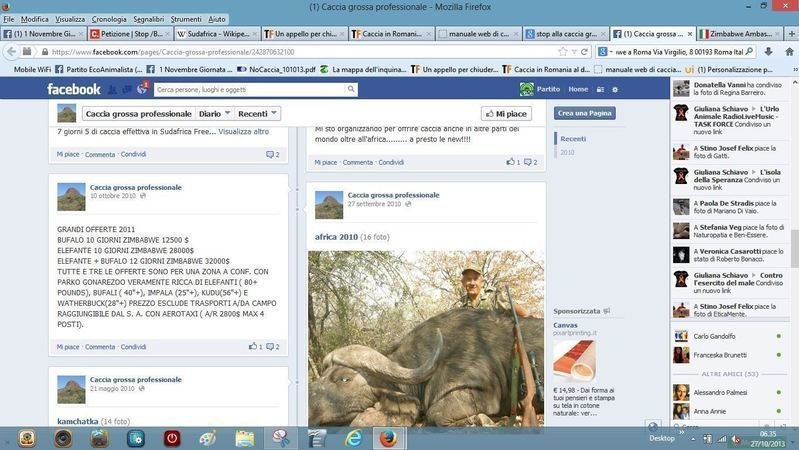
Task: Click comment count icon on 10 ottobre post
Action: tap(273, 347)
